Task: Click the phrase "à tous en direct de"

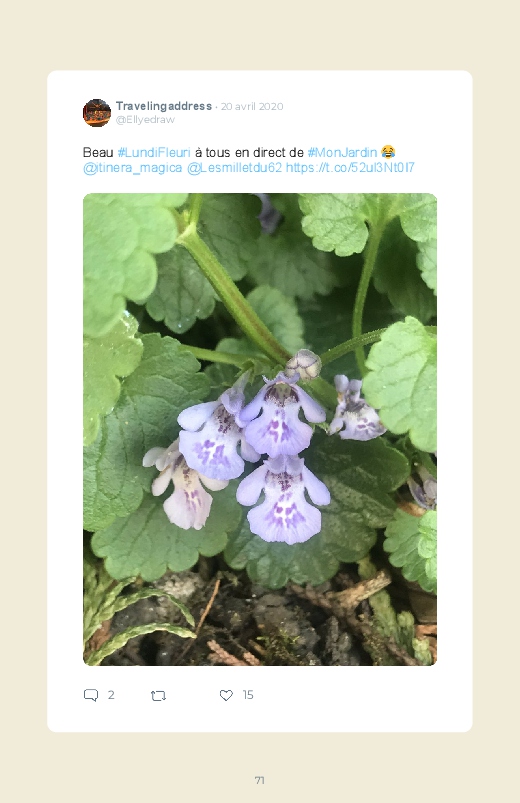Action: (x=249, y=153)
